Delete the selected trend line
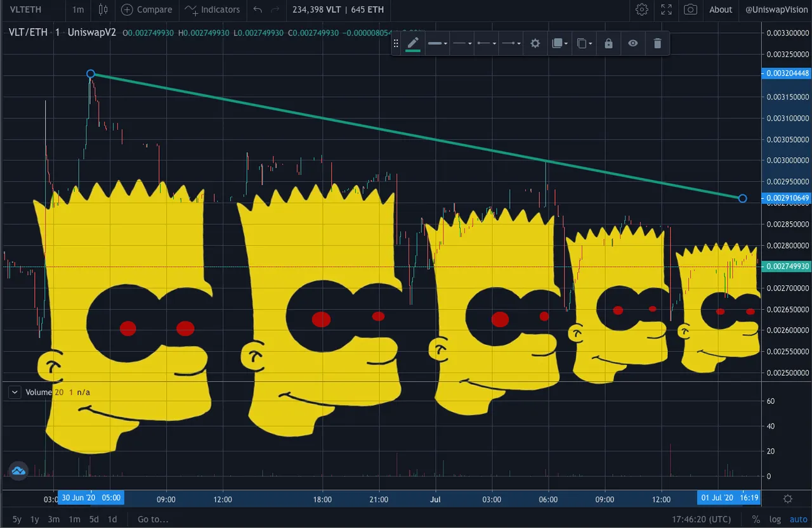This screenshot has height=528, width=812. (x=657, y=43)
